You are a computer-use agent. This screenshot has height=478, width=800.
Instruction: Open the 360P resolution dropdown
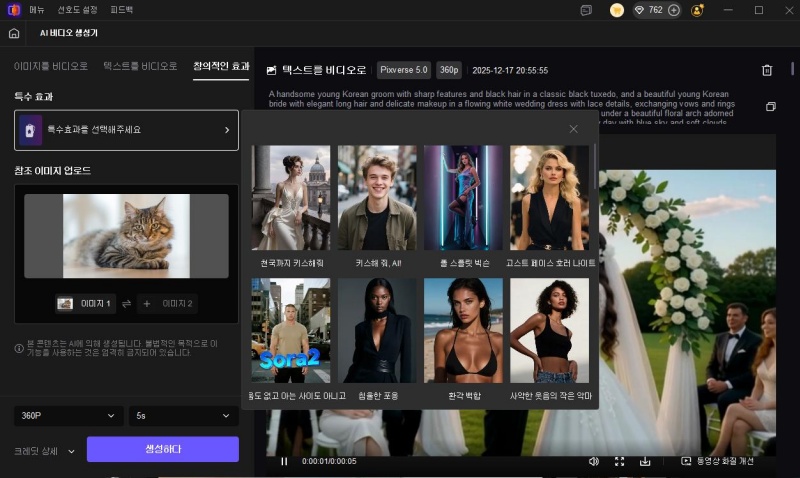coord(68,415)
